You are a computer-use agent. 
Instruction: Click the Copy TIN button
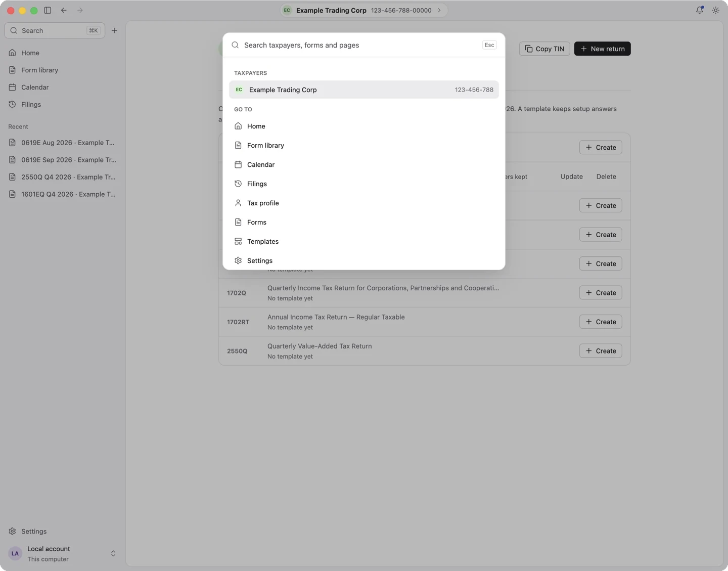[544, 49]
